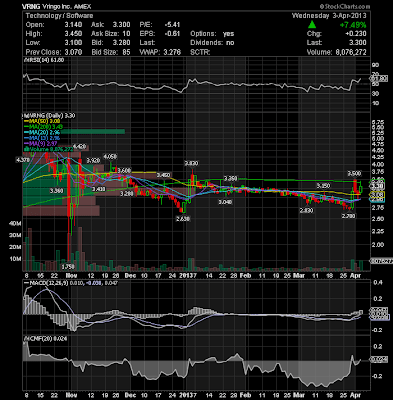Viewport: 393px width, 400px height.
Task: Click the Volume value in the header
Action: (x=350, y=52)
